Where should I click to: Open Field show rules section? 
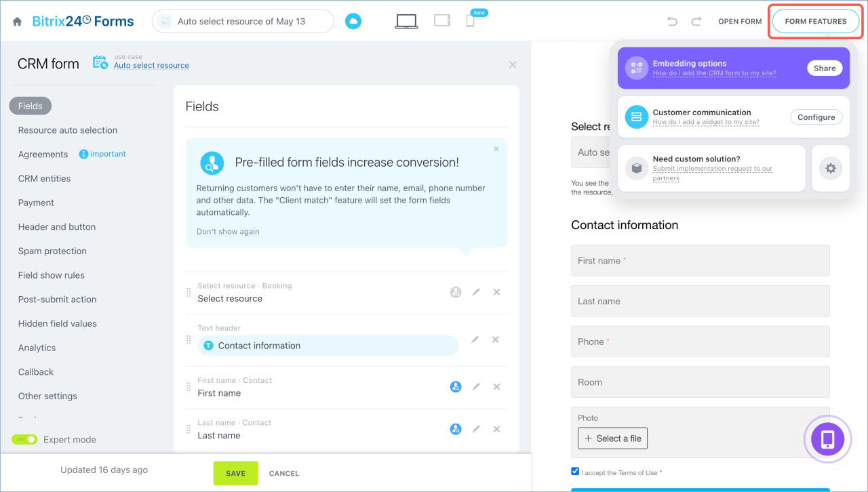(x=52, y=275)
